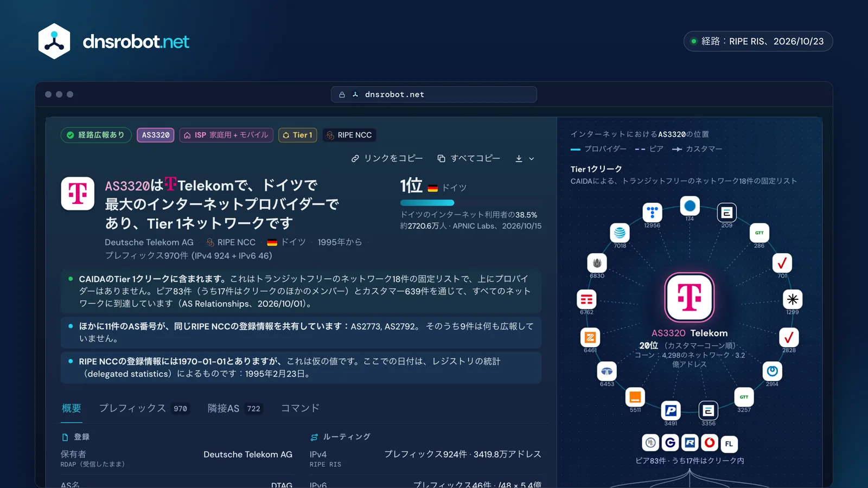Click the すべてコピー button
Viewport: 868px width, 488px height.
tap(469, 158)
